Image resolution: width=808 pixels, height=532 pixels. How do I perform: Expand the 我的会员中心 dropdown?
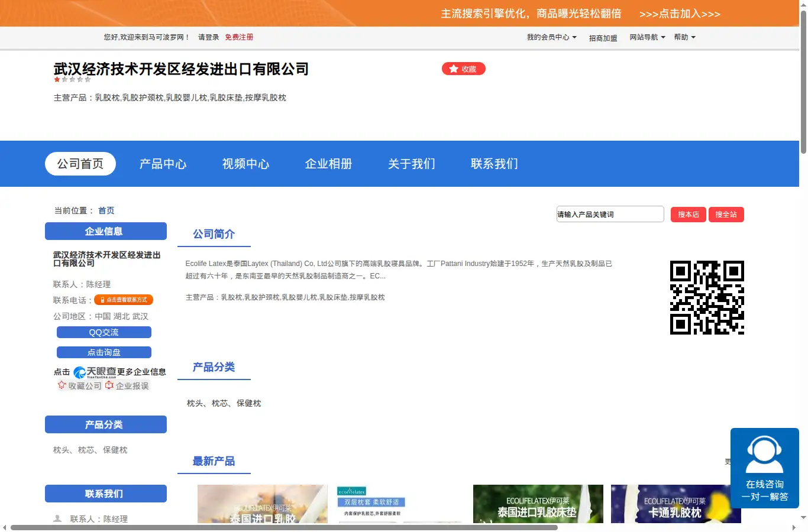551,37
